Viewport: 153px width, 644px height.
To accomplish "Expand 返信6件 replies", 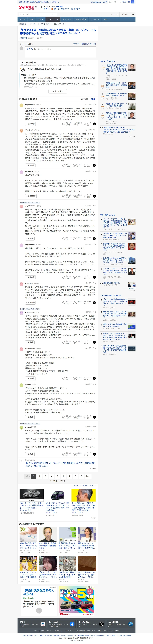I will point(30,417).
